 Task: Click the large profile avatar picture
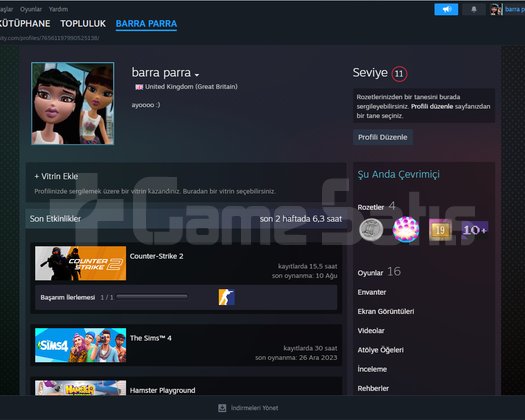73,103
